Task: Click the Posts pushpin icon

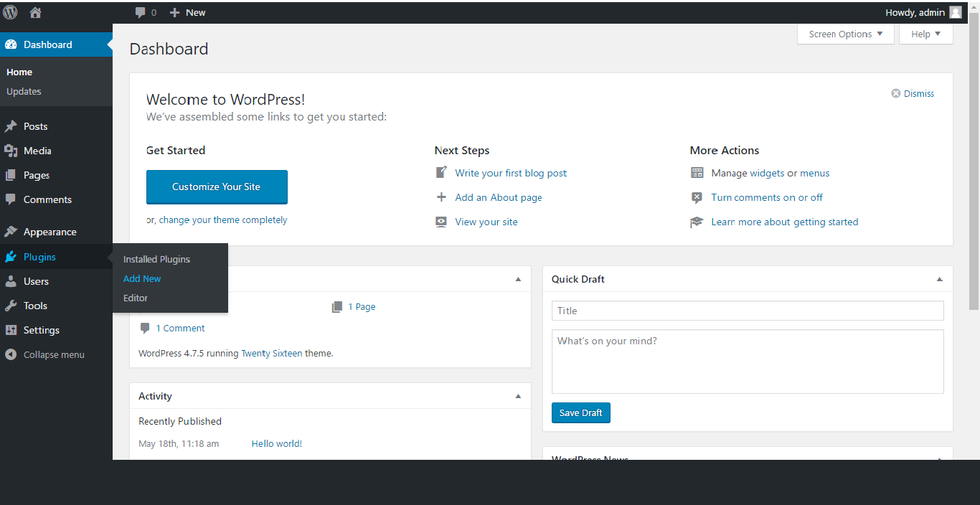Action: pyautogui.click(x=11, y=126)
